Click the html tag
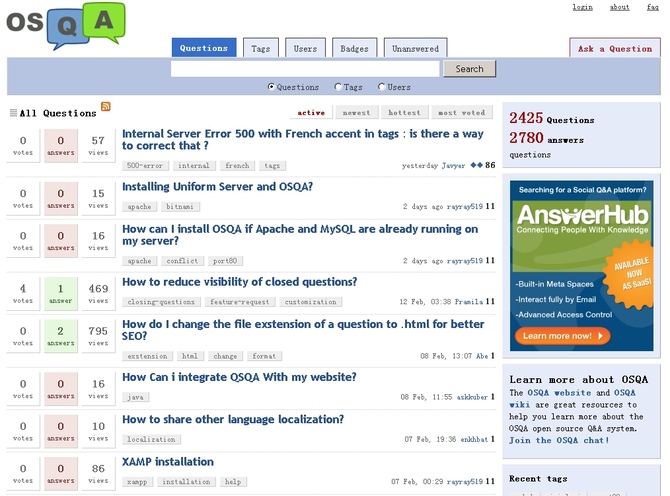Image resolution: width=670 pixels, height=496 pixels. [190, 356]
